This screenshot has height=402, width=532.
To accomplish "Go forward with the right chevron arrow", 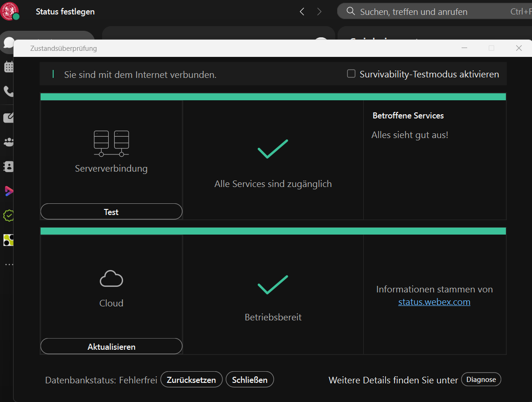I will [x=319, y=12].
